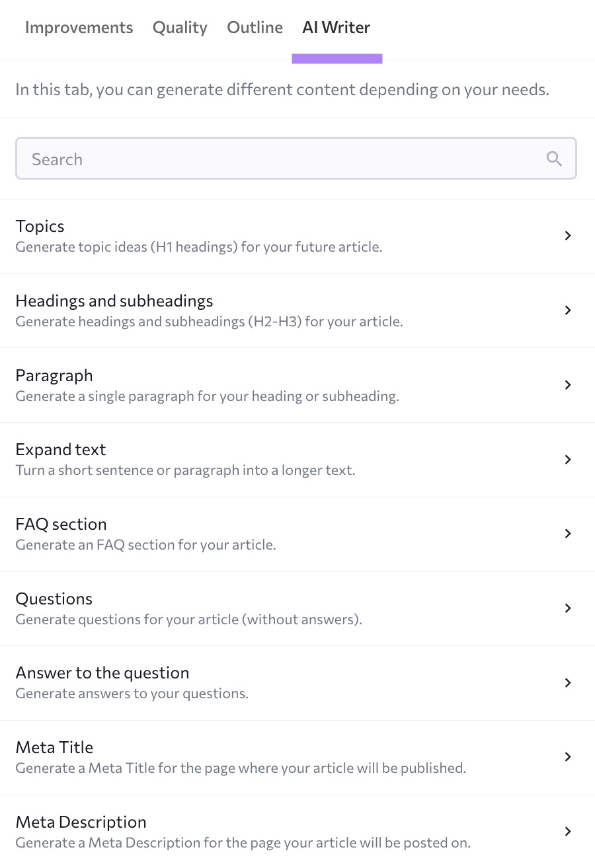Click the chevron beside Paragraph
The height and width of the screenshot is (868, 595).
click(x=567, y=384)
